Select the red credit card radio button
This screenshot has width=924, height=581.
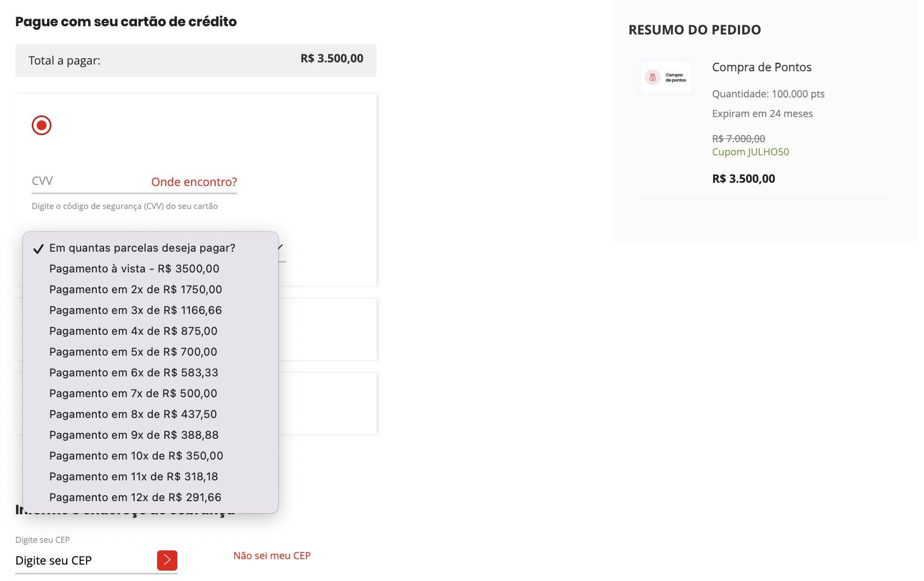click(x=42, y=125)
